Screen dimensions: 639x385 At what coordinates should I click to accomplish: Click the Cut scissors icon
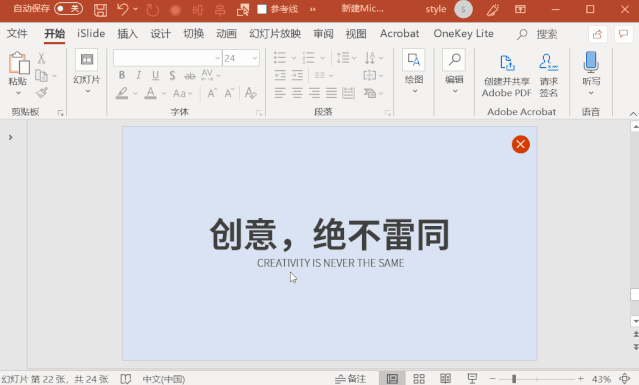coord(41,58)
